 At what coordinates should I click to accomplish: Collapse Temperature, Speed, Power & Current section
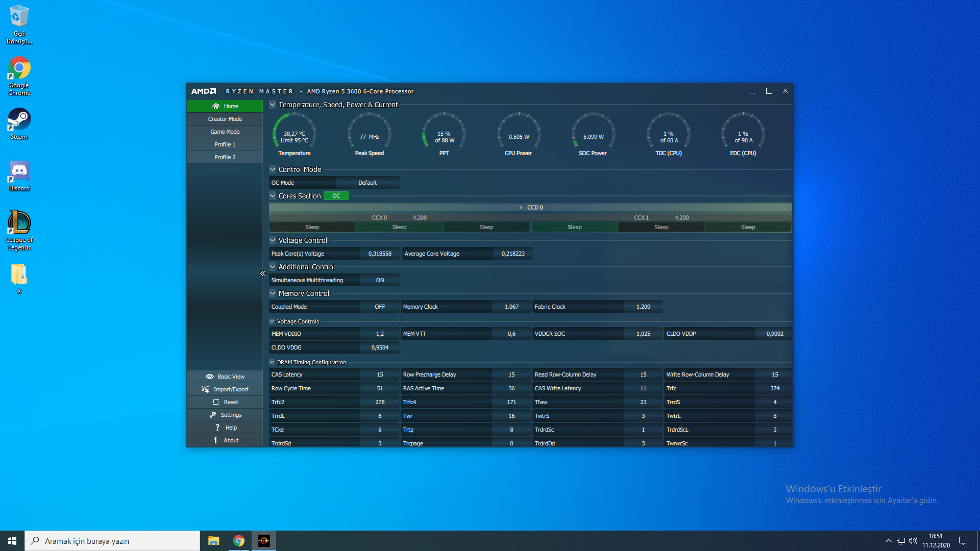pos(273,105)
